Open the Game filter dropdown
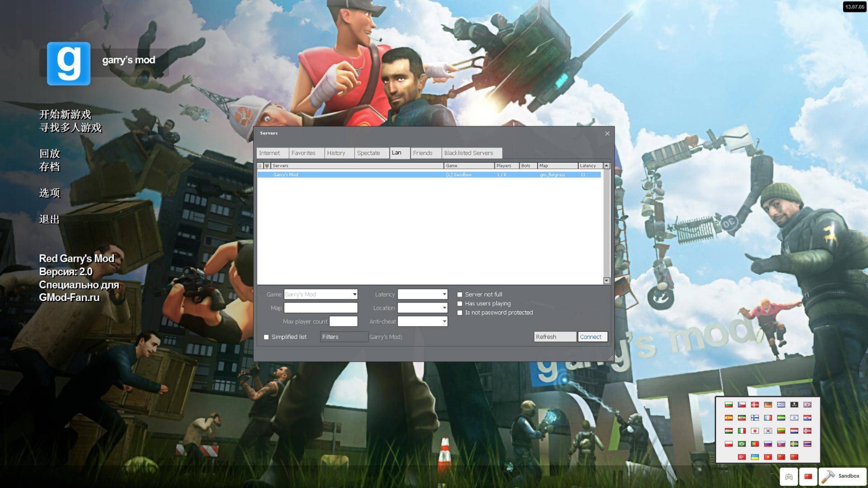The width and height of the screenshot is (868, 488). (321, 294)
